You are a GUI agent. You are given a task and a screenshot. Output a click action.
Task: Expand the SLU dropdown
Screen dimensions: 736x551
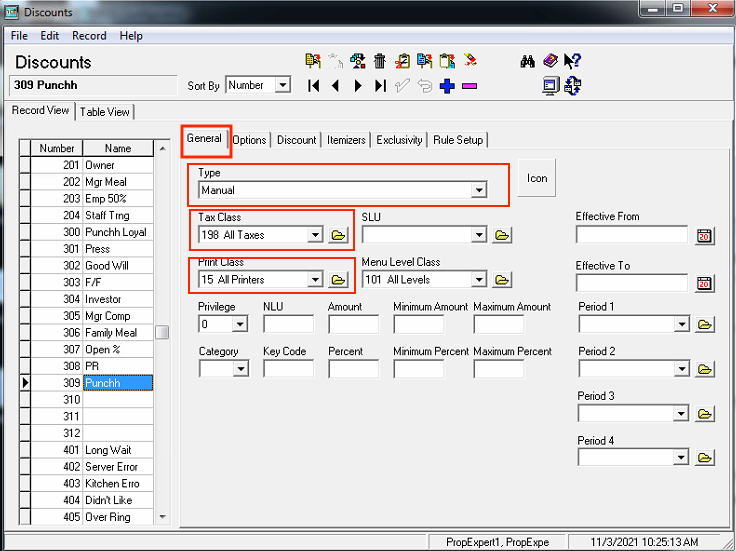479,235
